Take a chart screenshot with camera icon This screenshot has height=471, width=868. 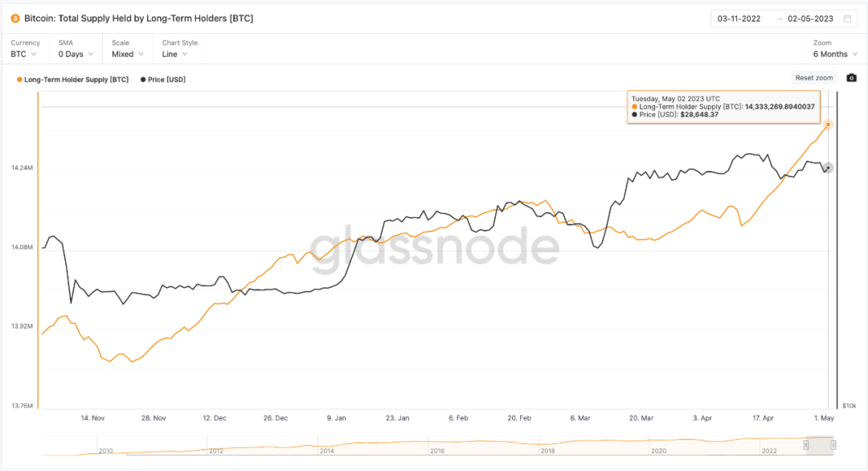click(x=852, y=78)
